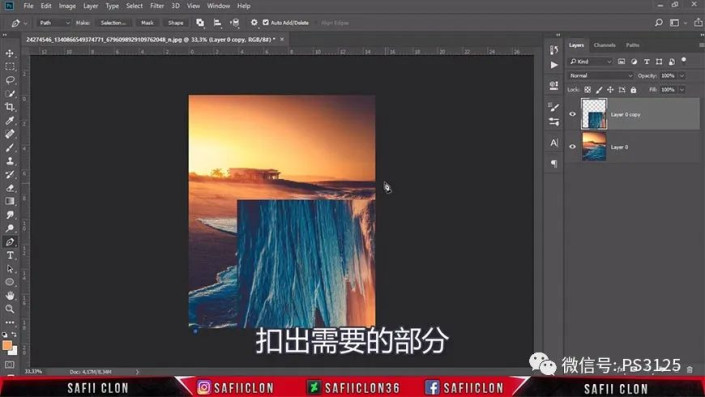Viewport: 705px width, 397px height.
Task: Select the Layer 0 copy thumbnail
Action: coord(594,114)
